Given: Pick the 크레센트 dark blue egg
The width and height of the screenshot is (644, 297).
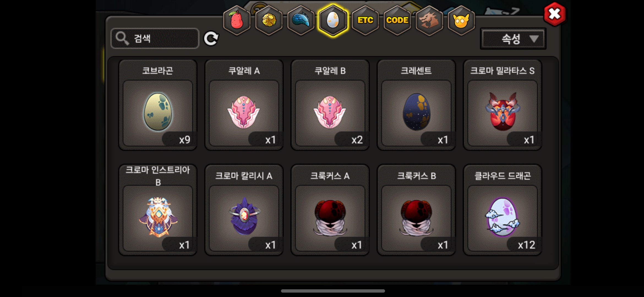Looking at the screenshot, I should click(x=416, y=105).
